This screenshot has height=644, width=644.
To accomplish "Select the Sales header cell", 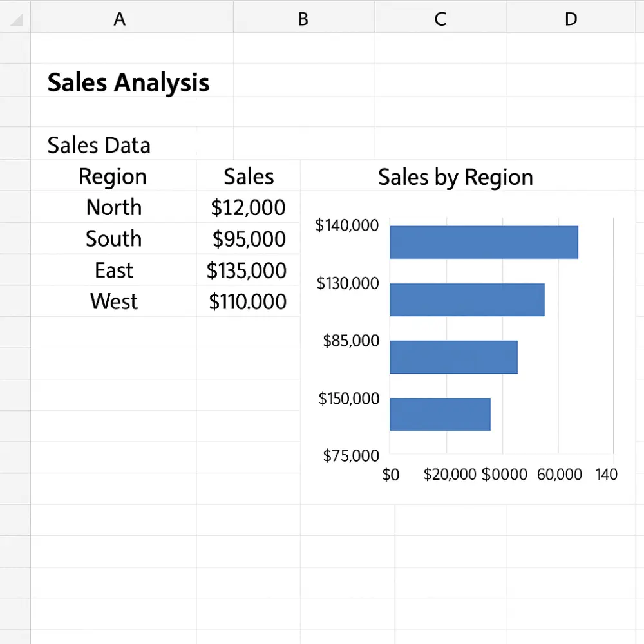I will pyautogui.click(x=248, y=176).
